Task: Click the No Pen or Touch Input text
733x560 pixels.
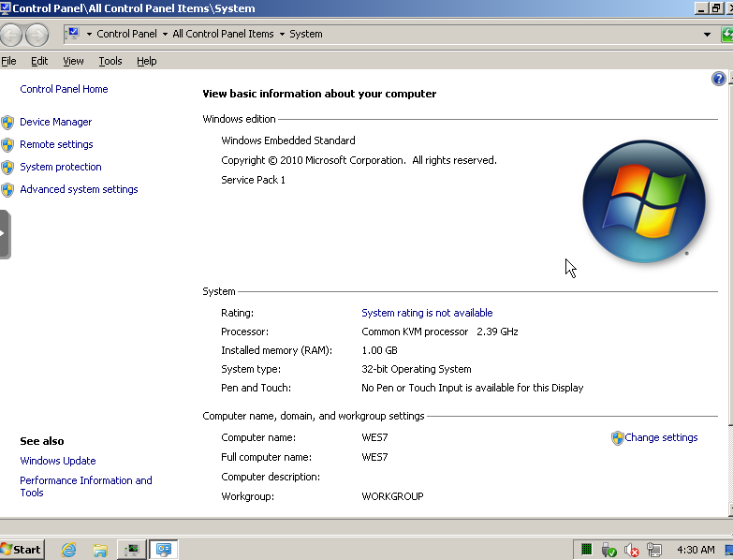Action: pos(472,388)
